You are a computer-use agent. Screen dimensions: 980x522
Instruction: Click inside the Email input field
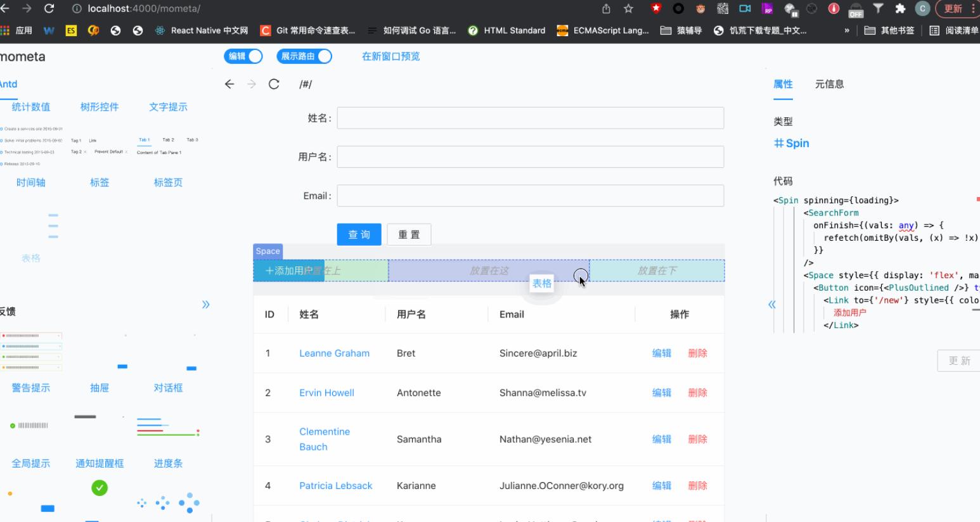point(530,195)
